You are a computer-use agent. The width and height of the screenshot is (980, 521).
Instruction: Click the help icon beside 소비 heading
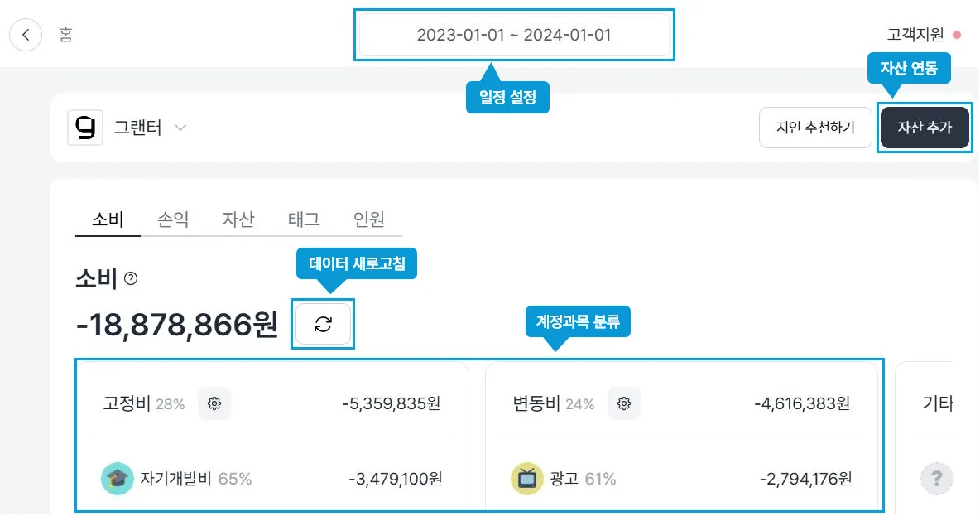point(131,278)
